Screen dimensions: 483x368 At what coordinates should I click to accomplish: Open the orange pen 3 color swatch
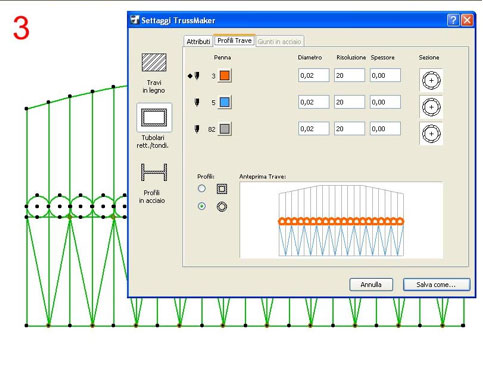225,76
